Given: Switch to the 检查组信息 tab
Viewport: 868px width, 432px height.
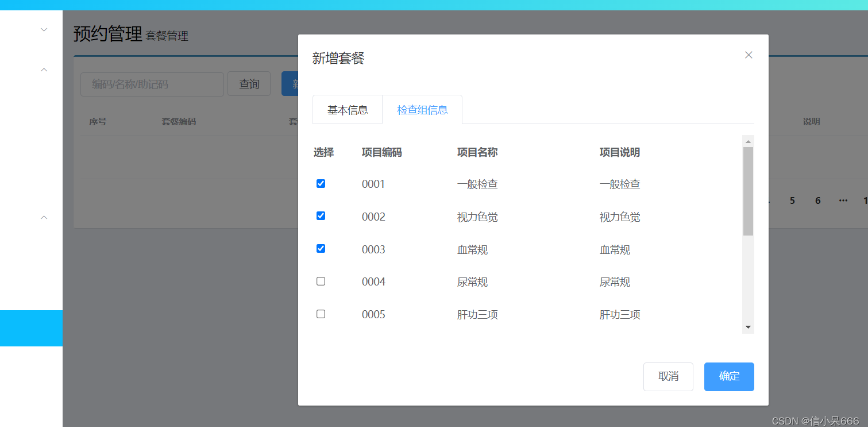Looking at the screenshot, I should click(x=423, y=109).
